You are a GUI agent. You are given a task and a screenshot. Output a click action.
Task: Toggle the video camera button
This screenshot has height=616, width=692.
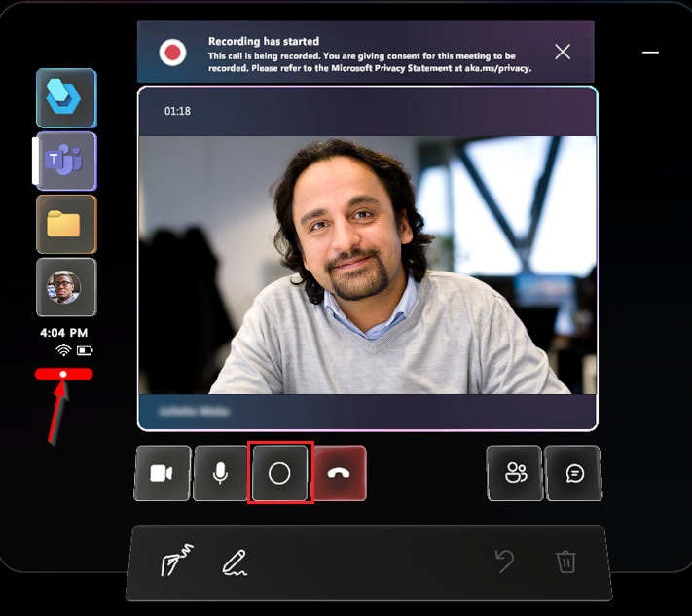[162, 474]
